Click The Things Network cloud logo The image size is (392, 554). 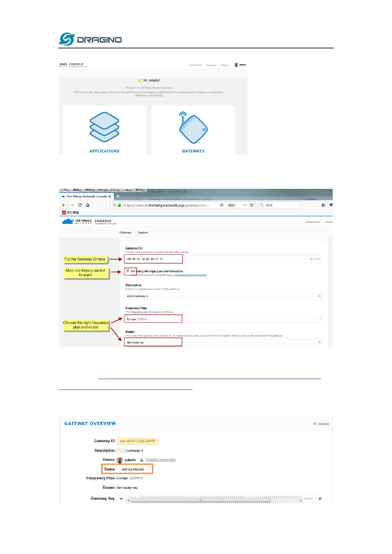click(x=68, y=221)
